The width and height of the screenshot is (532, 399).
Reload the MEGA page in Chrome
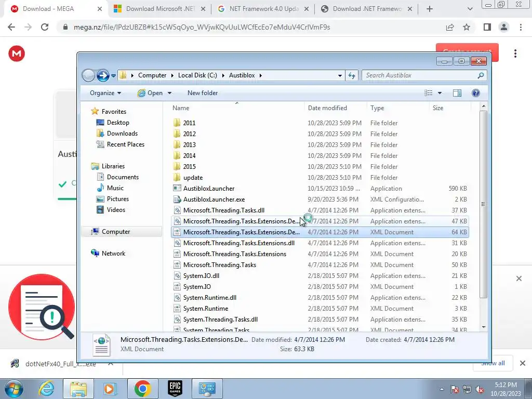pyautogui.click(x=45, y=27)
